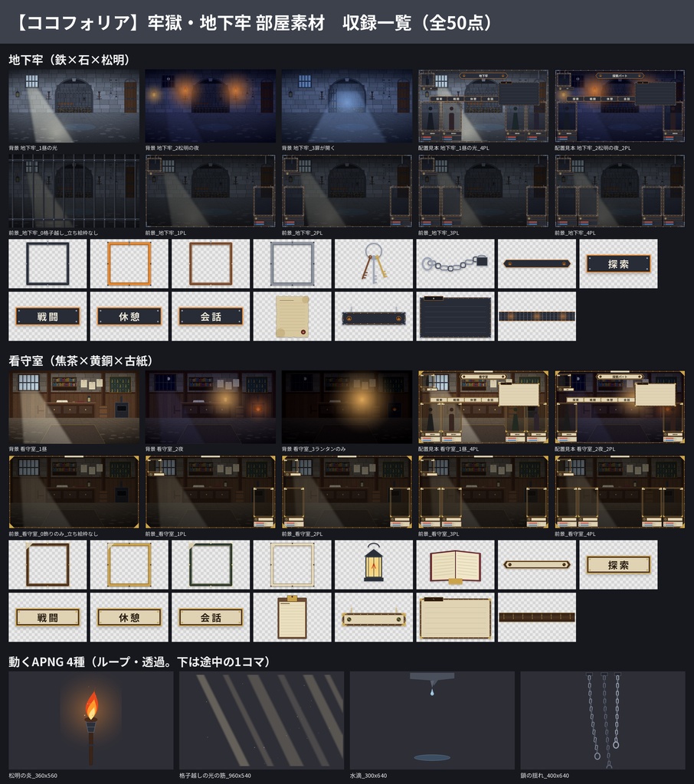Open the open-book asset tile
This screenshot has width=694, height=784.
[455, 564]
